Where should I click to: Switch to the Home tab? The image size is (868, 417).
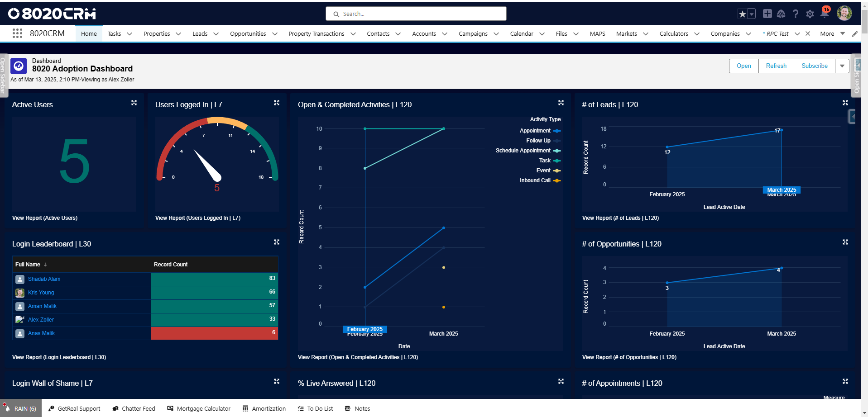(88, 33)
